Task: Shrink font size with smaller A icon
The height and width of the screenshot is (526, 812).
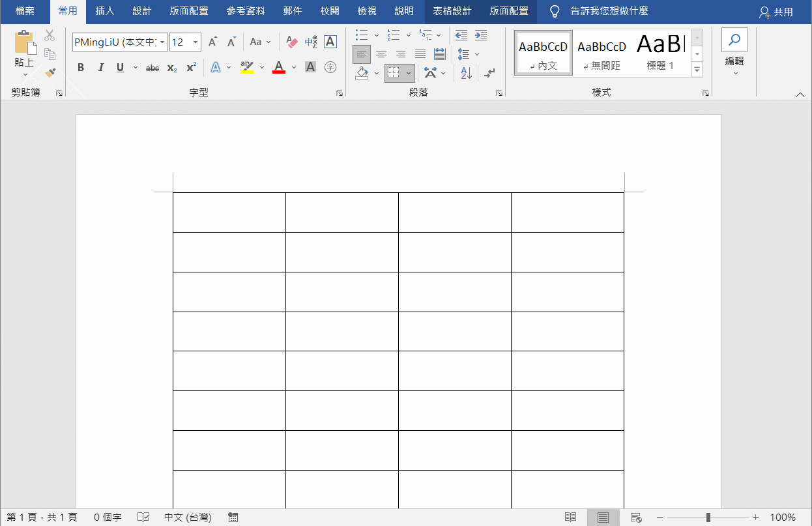Action: tap(231, 42)
